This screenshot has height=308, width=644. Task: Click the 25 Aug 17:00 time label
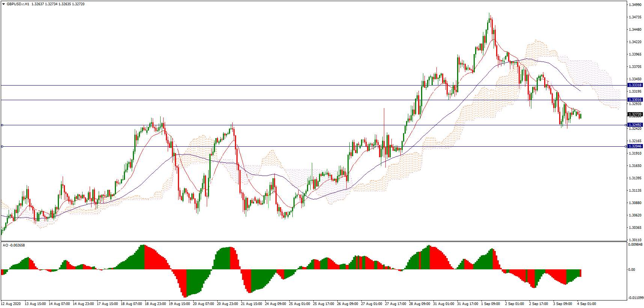click(x=323, y=303)
